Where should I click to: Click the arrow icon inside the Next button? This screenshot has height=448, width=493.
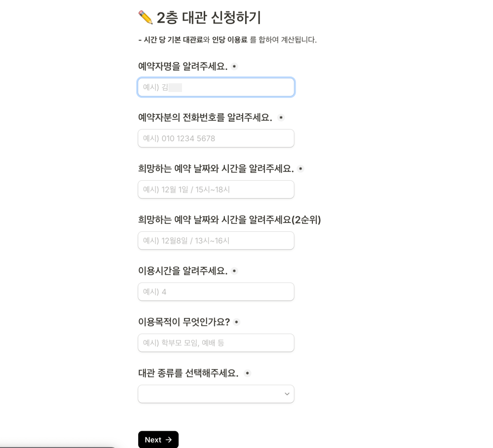coord(169,440)
